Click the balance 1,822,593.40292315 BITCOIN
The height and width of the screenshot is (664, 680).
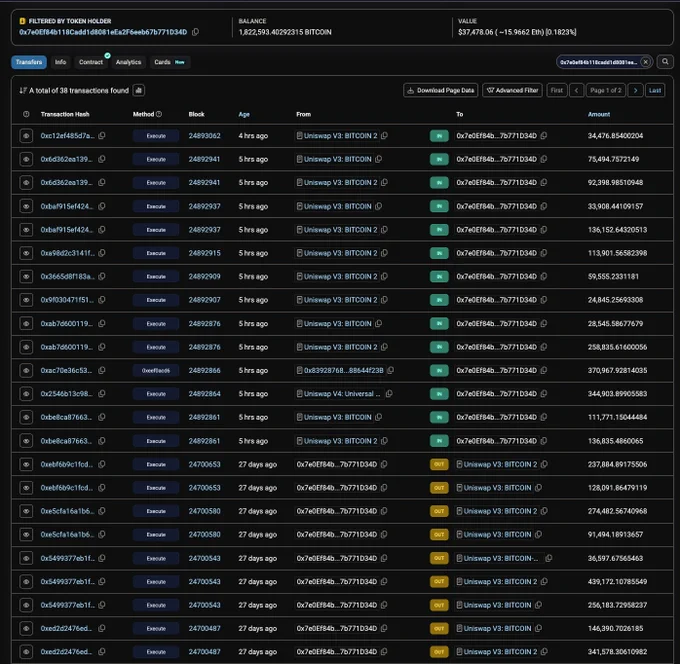285,32
